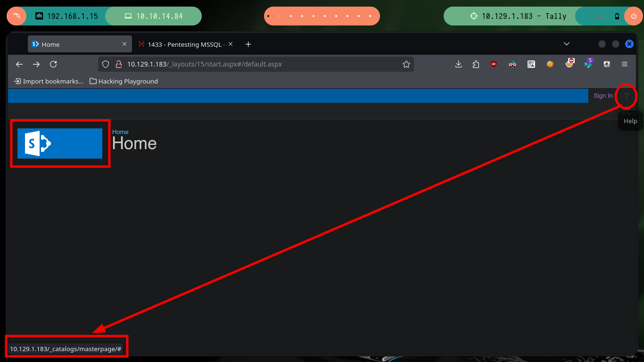
Task: Click the Sign In link
Action: click(x=603, y=96)
